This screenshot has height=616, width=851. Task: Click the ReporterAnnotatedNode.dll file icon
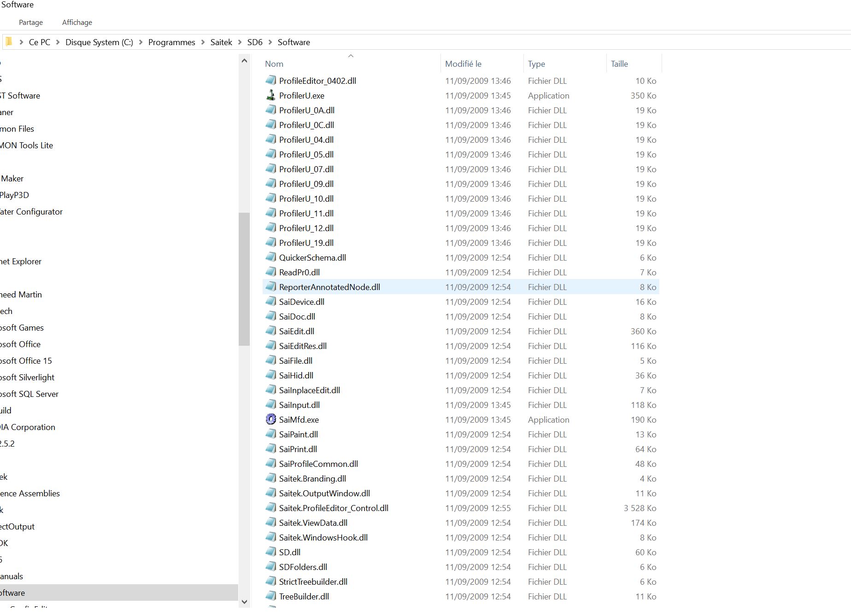tap(271, 287)
